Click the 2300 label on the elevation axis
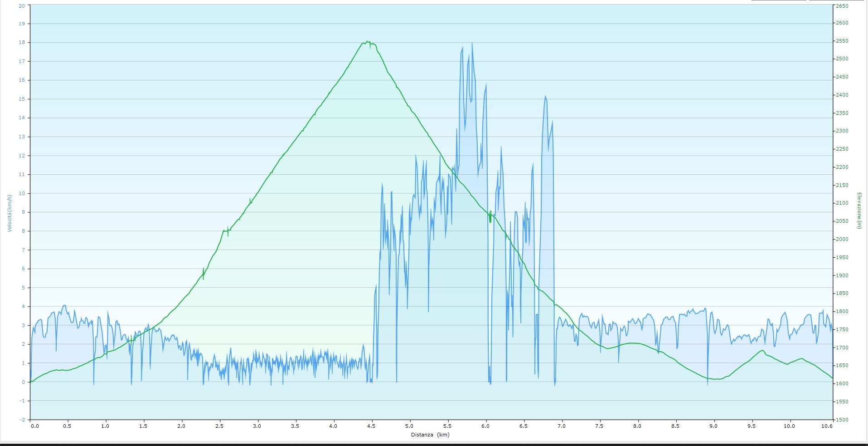 842,131
